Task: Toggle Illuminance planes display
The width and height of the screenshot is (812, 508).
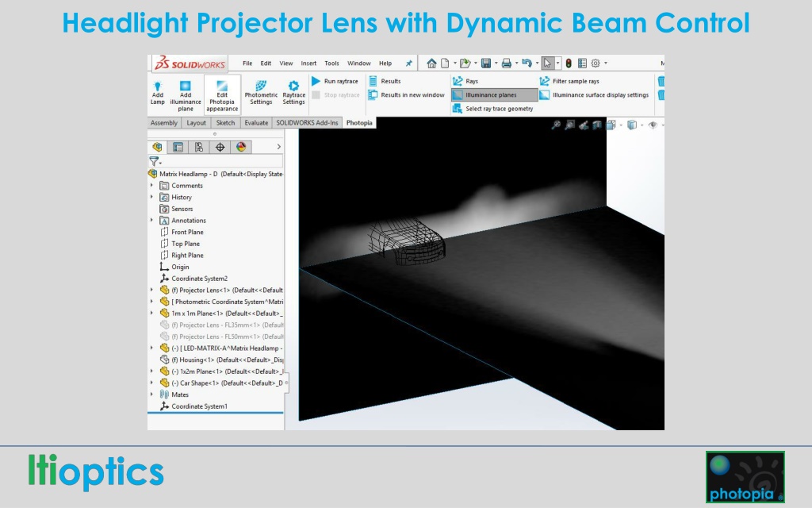Action: click(x=495, y=95)
